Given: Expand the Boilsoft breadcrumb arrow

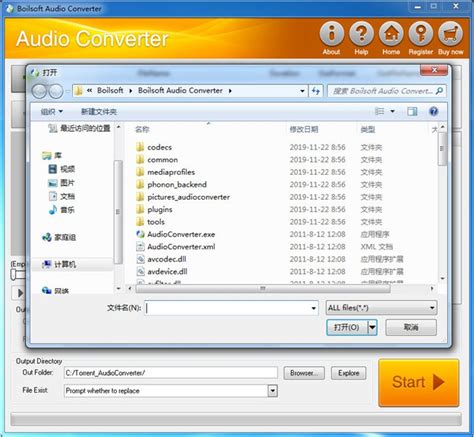Looking at the screenshot, I should (x=131, y=91).
